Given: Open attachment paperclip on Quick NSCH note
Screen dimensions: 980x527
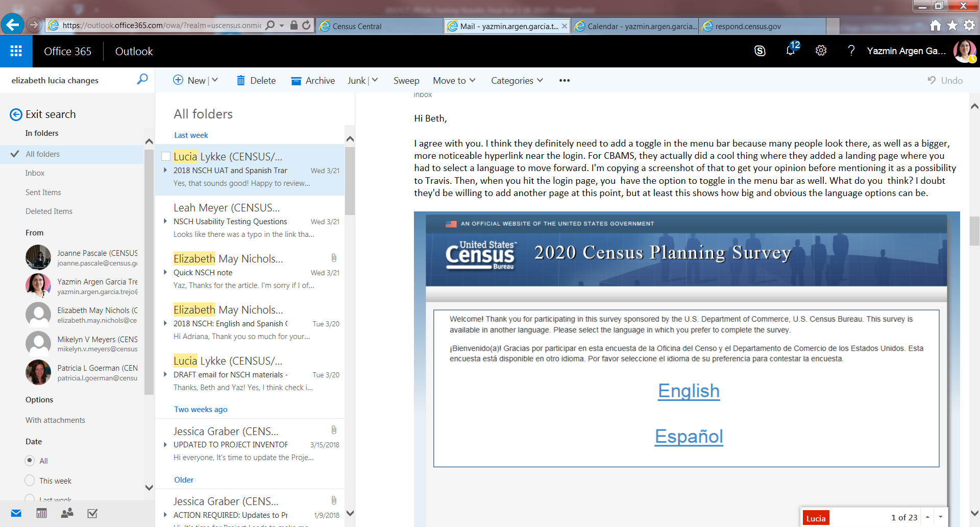Looking at the screenshot, I should pyautogui.click(x=334, y=258).
